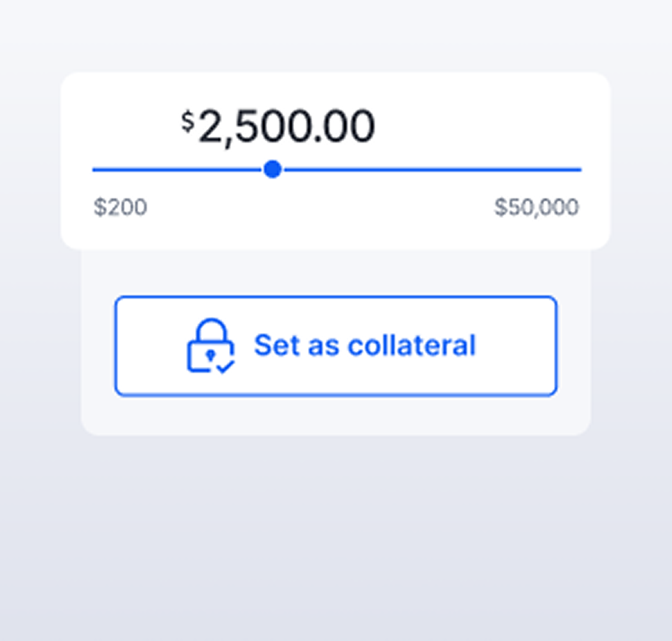Click the shackle of the padlock icon
This screenshot has width=672, height=641.
(211, 328)
